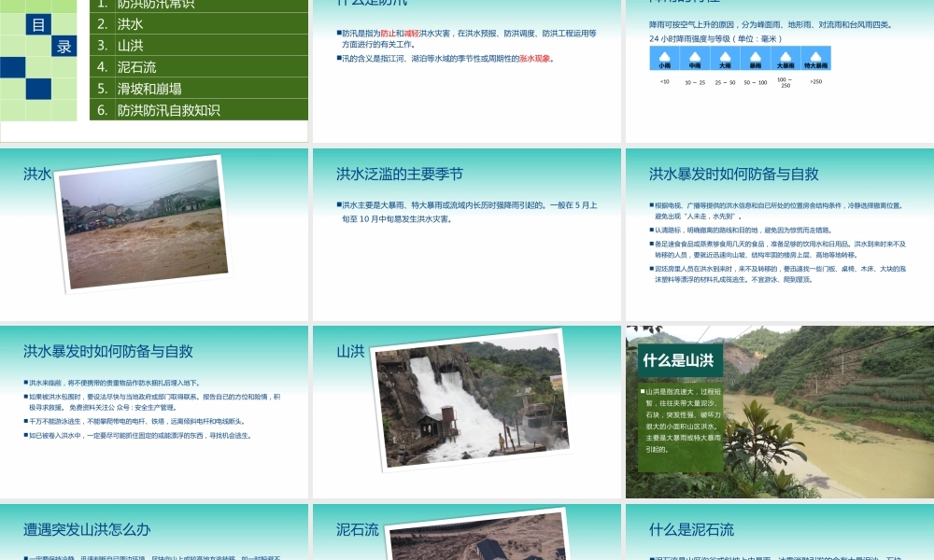The height and width of the screenshot is (560, 934).
Task: Click the 大暴雨 droplet icon
Action: pos(785,58)
